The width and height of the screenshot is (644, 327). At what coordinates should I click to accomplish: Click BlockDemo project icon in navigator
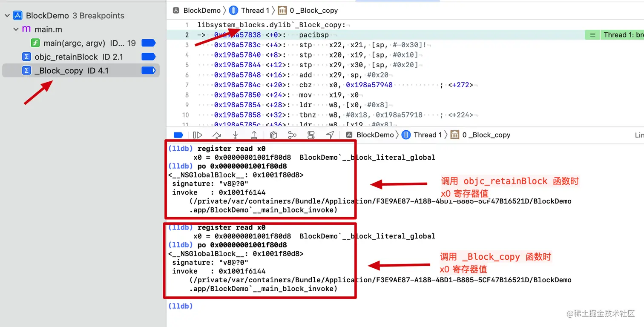(17, 16)
